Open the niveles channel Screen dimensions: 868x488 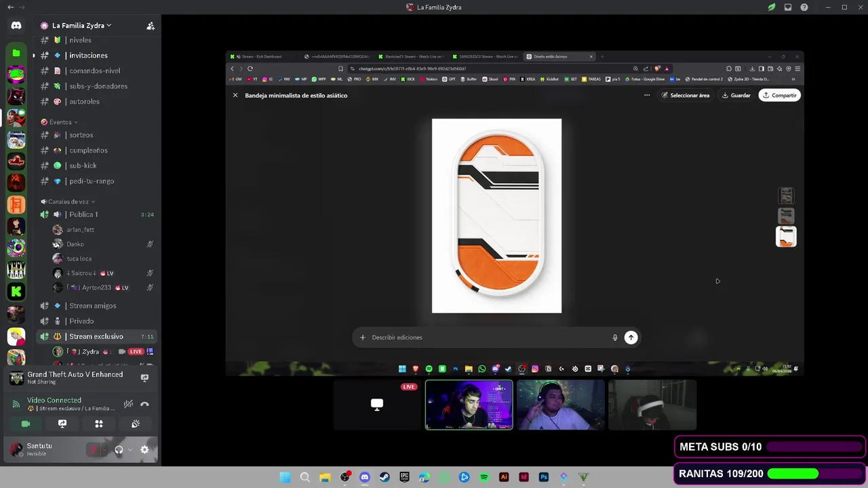coord(97,40)
